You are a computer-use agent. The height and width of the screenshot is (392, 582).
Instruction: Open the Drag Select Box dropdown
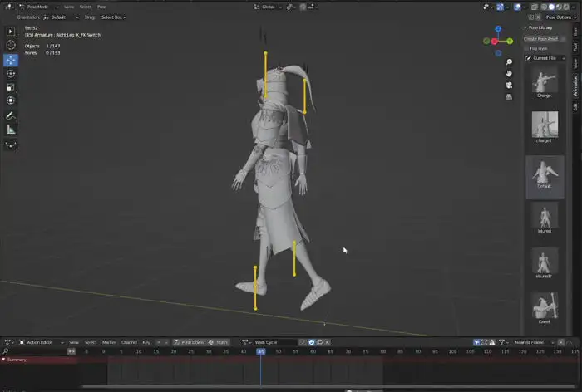[x=113, y=17]
